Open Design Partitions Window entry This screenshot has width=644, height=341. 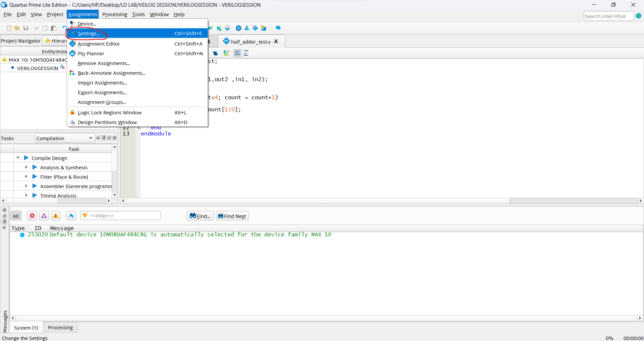pos(138,122)
